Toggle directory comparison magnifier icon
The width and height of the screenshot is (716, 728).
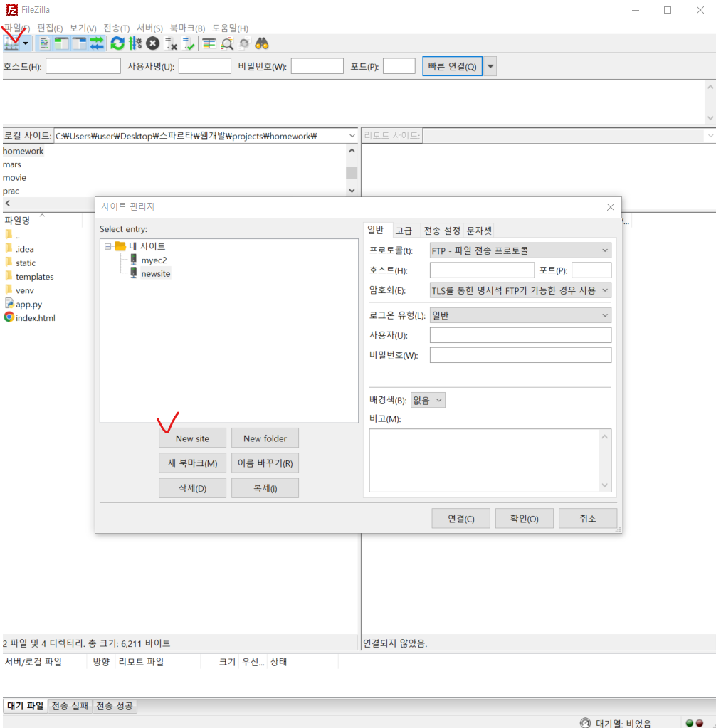pyautogui.click(x=227, y=43)
